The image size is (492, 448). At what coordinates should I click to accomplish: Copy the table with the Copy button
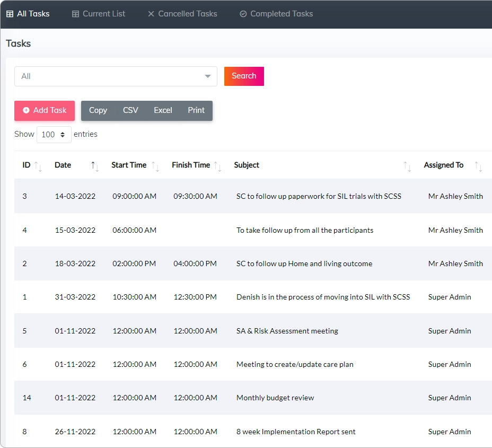pyautogui.click(x=98, y=110)
